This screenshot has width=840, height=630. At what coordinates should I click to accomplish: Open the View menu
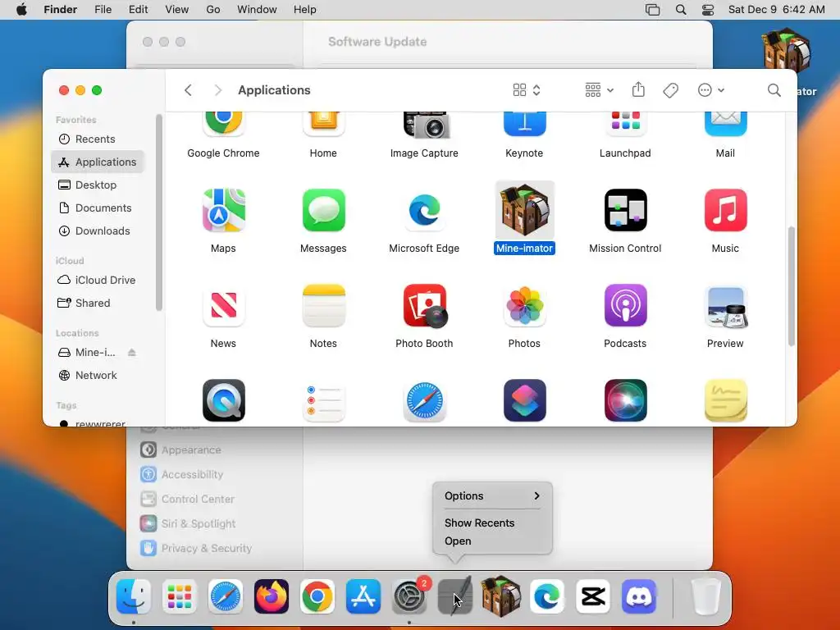177,10
